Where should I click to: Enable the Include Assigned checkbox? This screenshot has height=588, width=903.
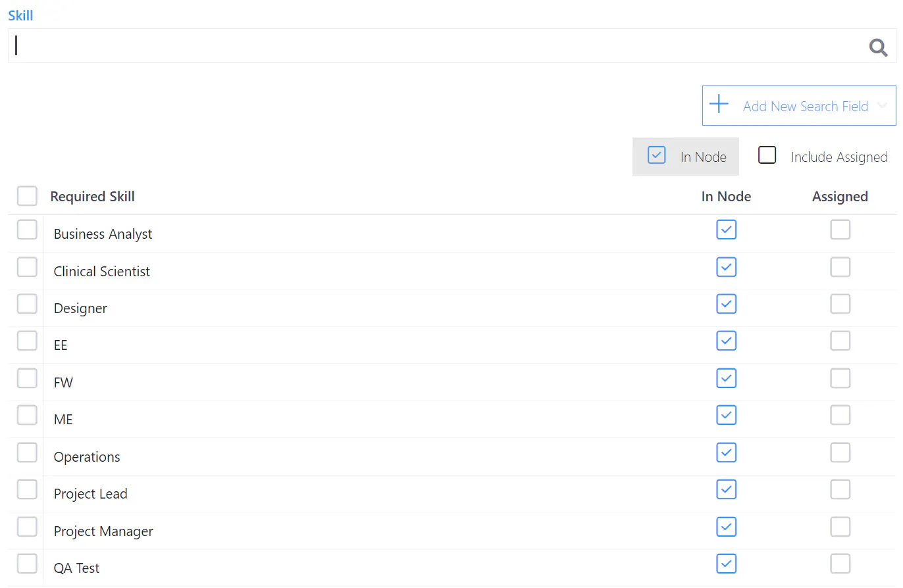pyautogui.click(x=767, y=155)
